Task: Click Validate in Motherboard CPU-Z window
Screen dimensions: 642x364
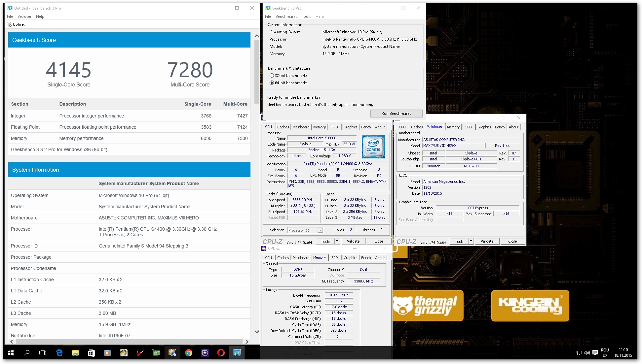Action: coord(487,241)
